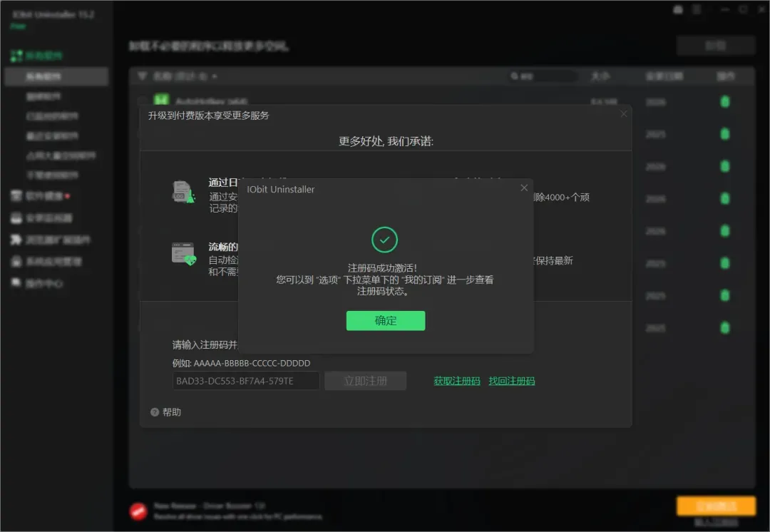
Task: Open the 找回注册码 link
Action: [x=512, y=381]
